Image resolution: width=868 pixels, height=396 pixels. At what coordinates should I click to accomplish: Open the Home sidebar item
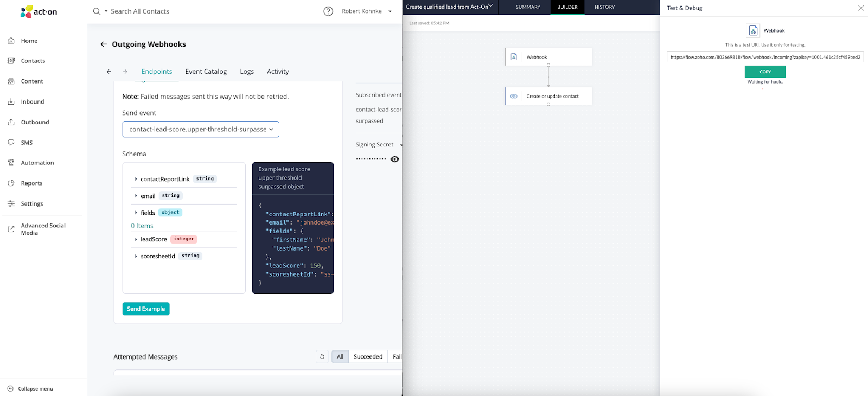pos(29,41)
